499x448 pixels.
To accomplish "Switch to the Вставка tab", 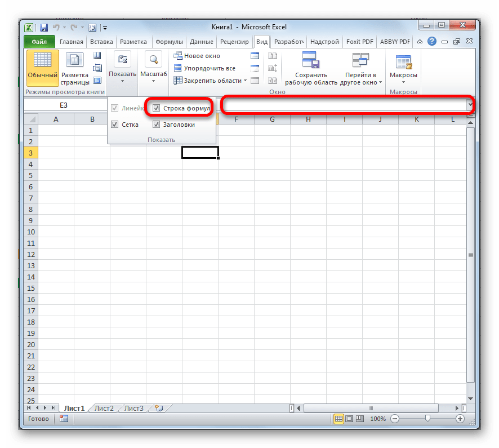I will [101, 42].
